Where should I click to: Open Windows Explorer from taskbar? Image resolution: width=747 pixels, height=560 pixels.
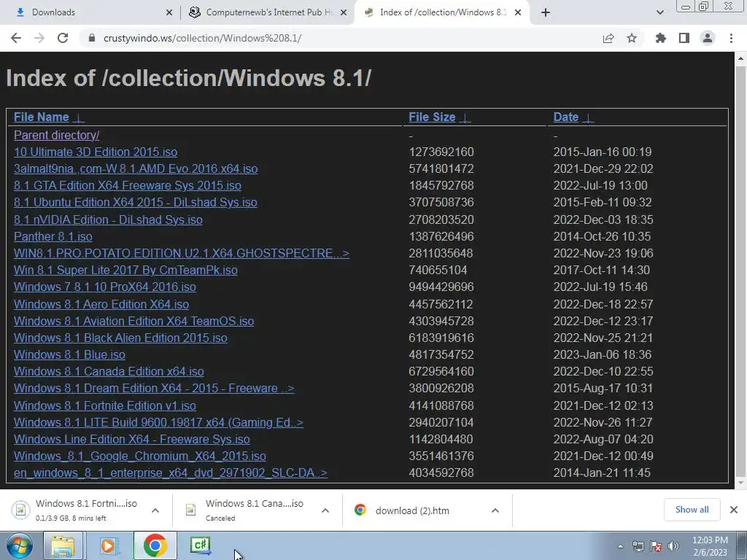[x=63, y=545]
